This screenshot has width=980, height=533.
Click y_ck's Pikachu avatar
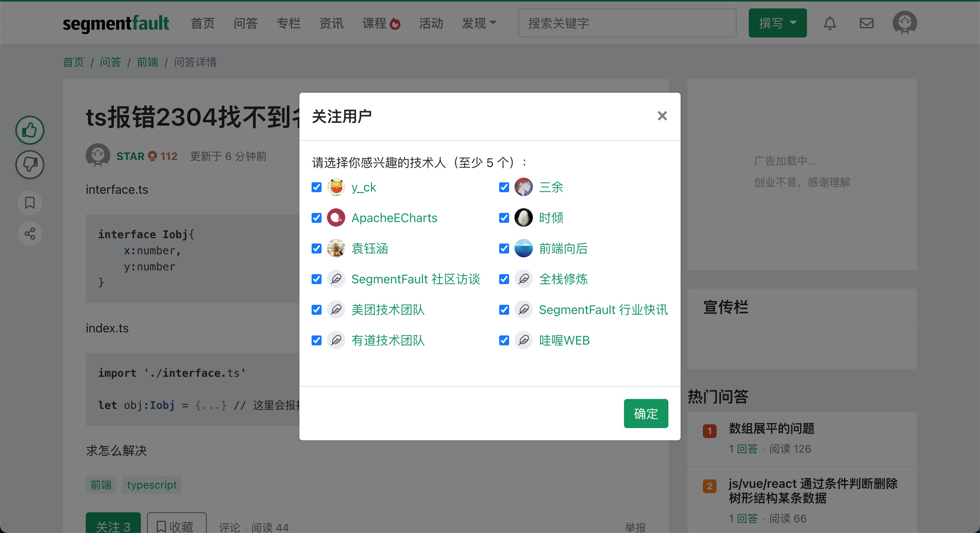tap(336, 187)
